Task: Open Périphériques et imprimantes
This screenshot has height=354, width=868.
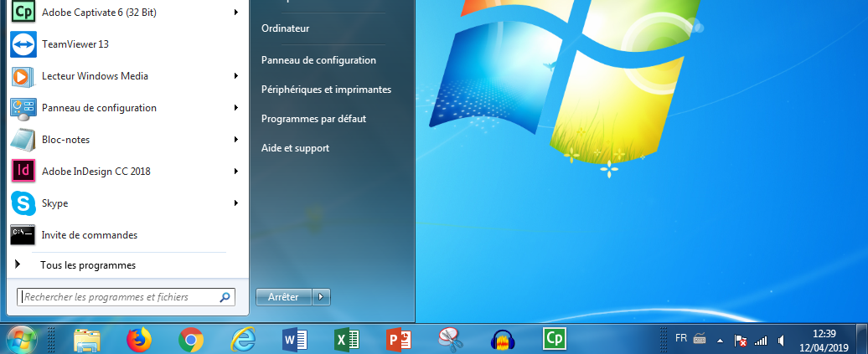Action: point(326,90)
